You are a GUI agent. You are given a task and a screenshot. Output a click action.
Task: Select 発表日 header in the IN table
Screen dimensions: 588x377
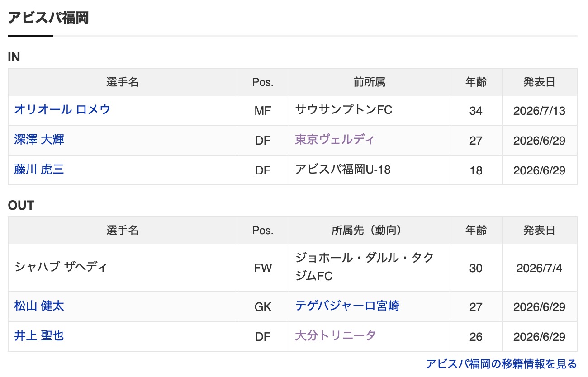pos(540,82)
